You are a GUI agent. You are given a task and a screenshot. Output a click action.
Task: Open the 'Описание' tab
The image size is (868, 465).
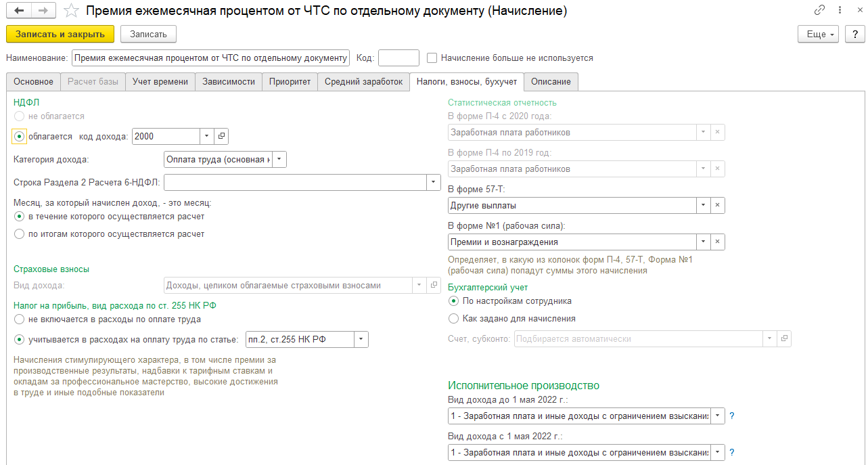(551, 82)
